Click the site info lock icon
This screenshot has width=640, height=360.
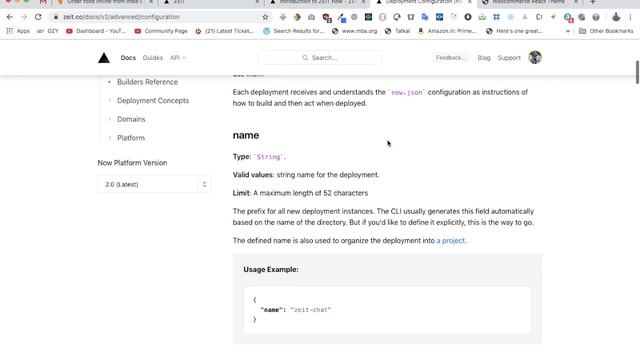click(56, 17)
